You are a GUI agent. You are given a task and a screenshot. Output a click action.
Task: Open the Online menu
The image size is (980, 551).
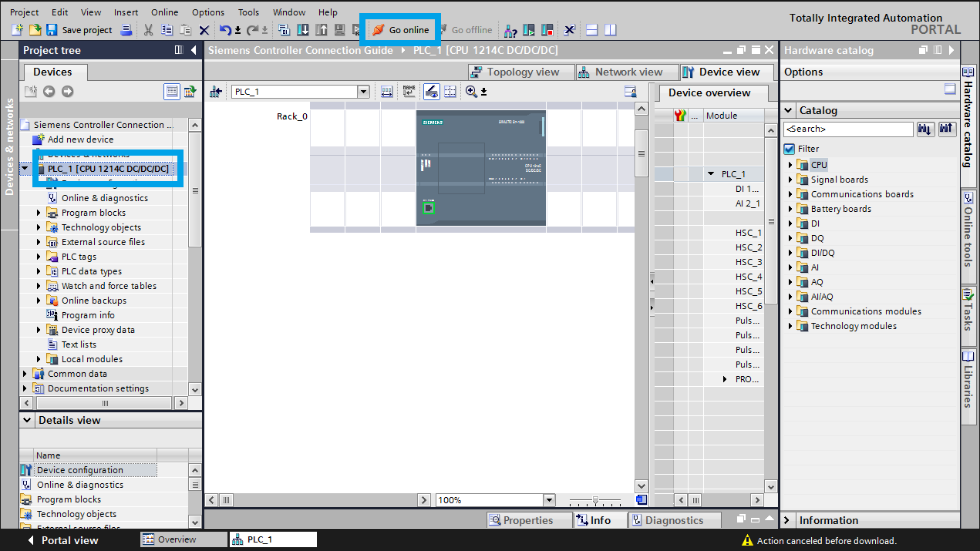(x=164, y=12)
